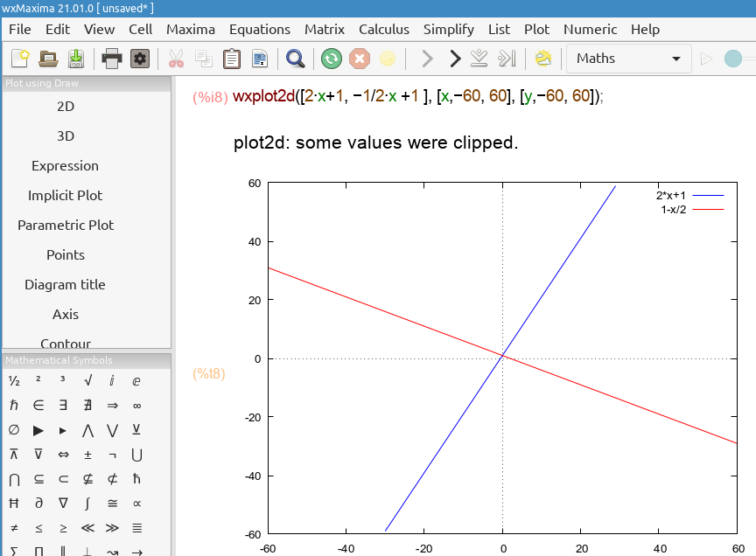This screenshot has height=556, width=756.
Task: Open the Maths cell style dropdown
Action: click(627, 59)
